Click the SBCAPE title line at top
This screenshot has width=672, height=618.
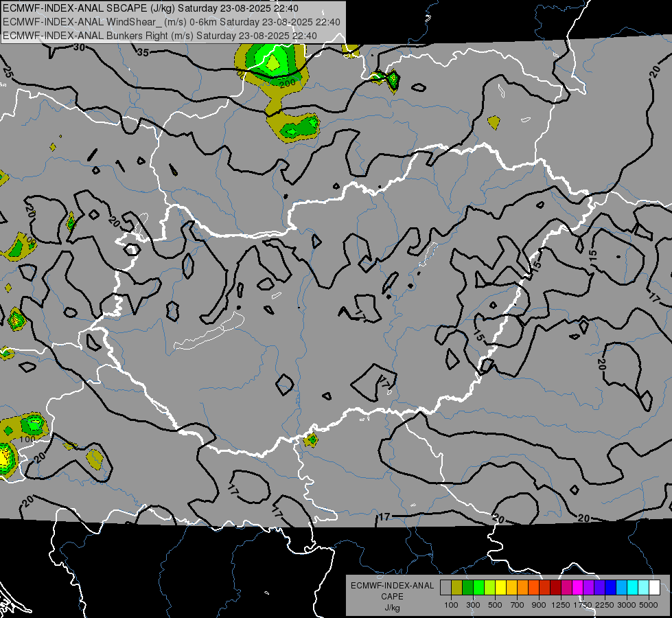click(x=150, y=8)
